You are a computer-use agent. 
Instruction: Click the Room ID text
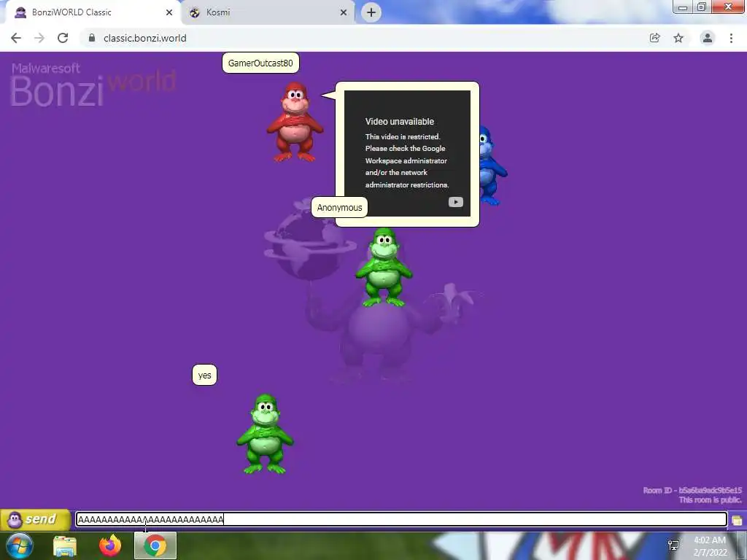point(692,490)
